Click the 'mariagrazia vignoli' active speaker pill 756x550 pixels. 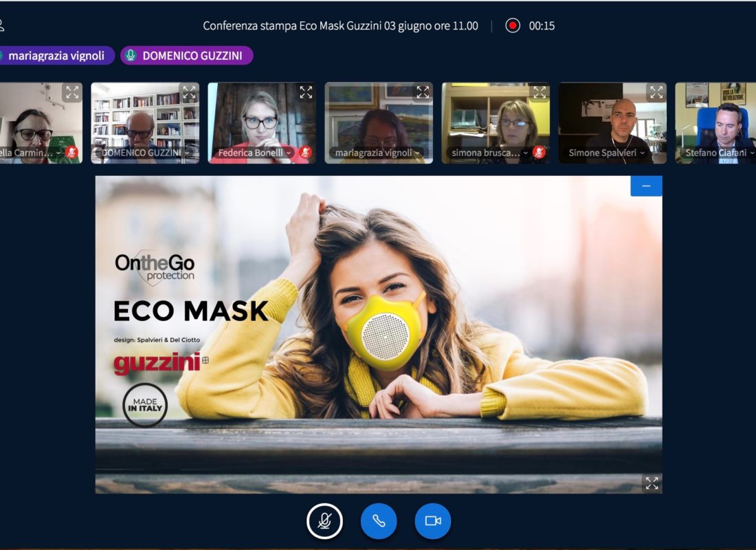(x=56, y=56)
